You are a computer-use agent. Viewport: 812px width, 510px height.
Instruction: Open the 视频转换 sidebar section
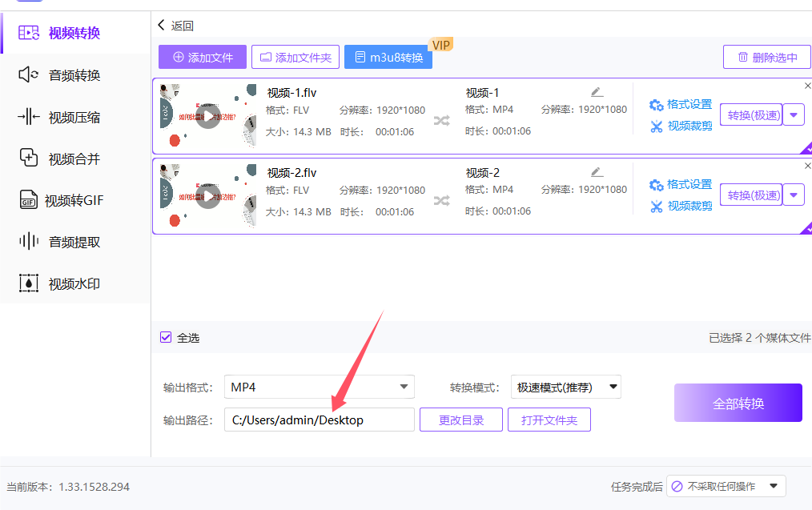(75, 33)
